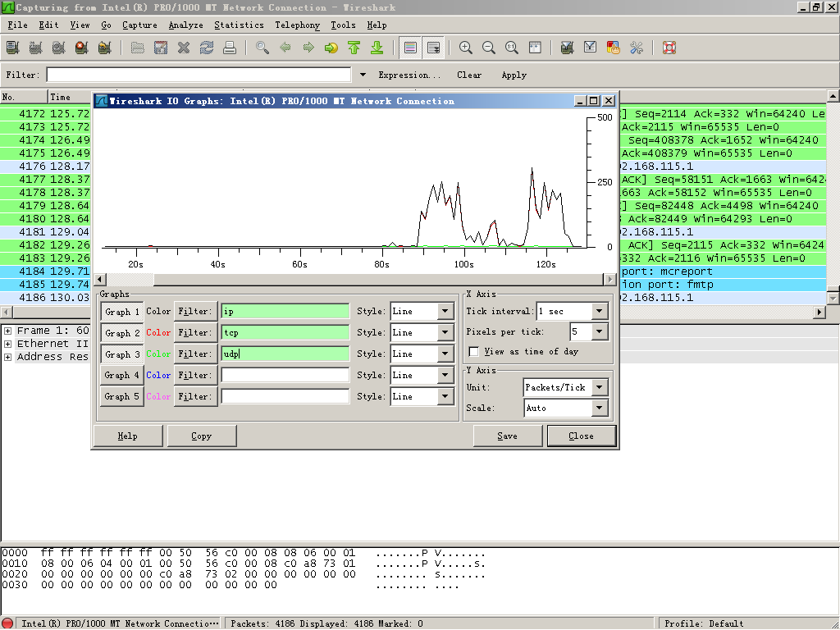Viewport: 840px width, 630px height.
Task: Click the Graph 4 filter input field
Action: click(285, 375)
